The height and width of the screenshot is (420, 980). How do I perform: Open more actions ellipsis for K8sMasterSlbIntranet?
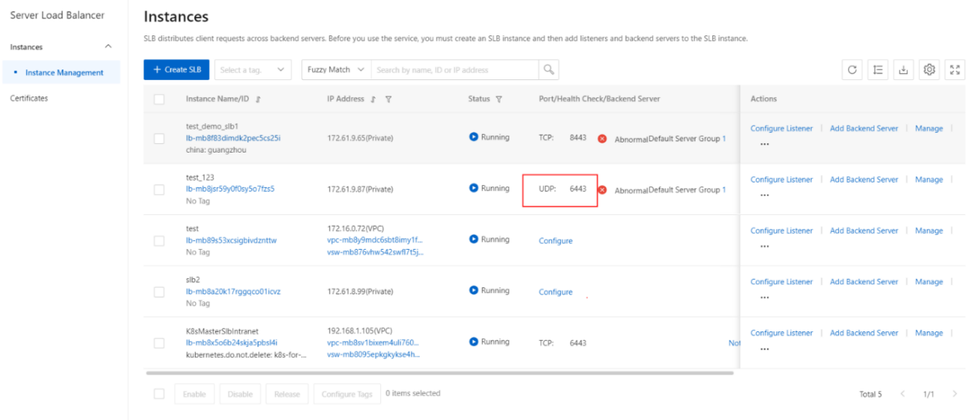click(x=765, y=349)
